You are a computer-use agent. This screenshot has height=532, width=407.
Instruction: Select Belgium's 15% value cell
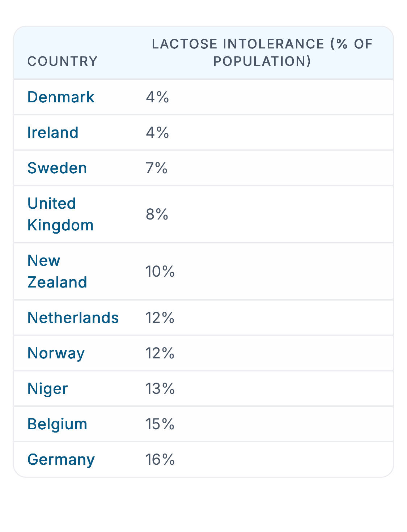pyautogui.click(x=160, y=424)
